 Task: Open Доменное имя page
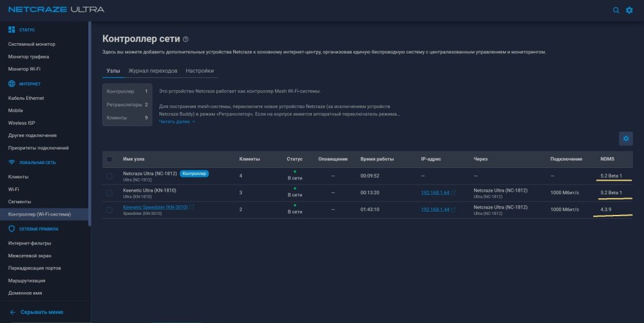(25, 293)
